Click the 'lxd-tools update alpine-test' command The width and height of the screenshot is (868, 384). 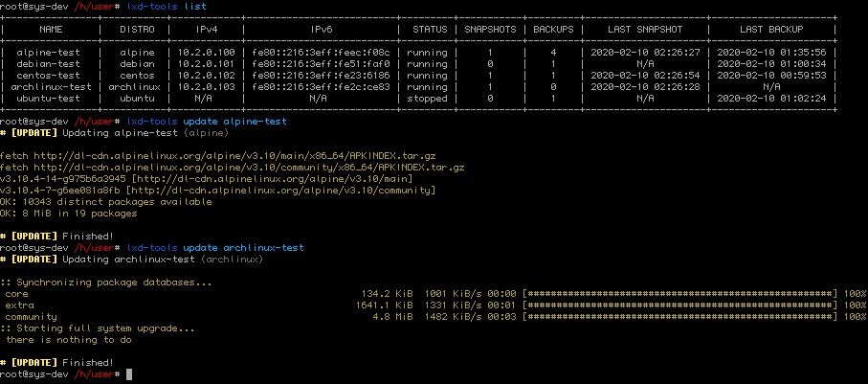coord(207,122)
